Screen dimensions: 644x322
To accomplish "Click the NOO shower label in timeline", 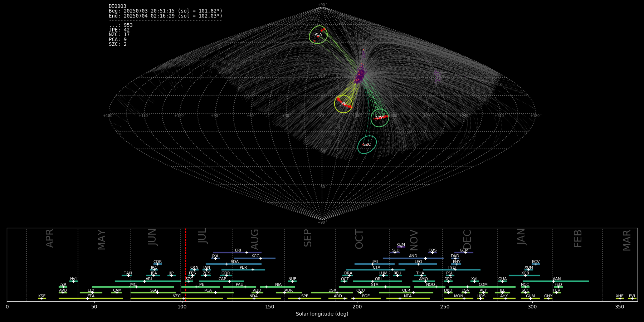I will pos(430,284).
